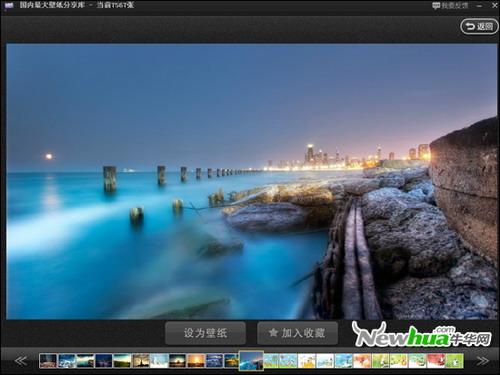Close the wallpaper window

coord(494,6)
